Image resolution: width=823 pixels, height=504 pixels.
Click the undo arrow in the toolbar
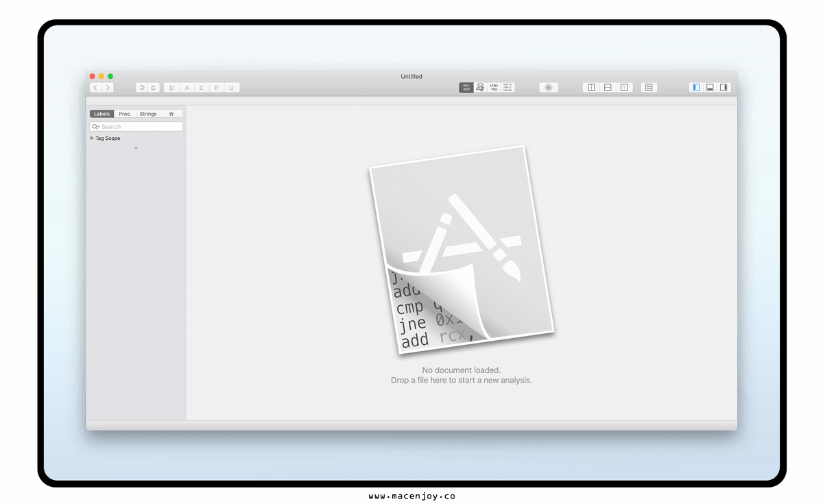pyautogui.click(x=142, y=88)
